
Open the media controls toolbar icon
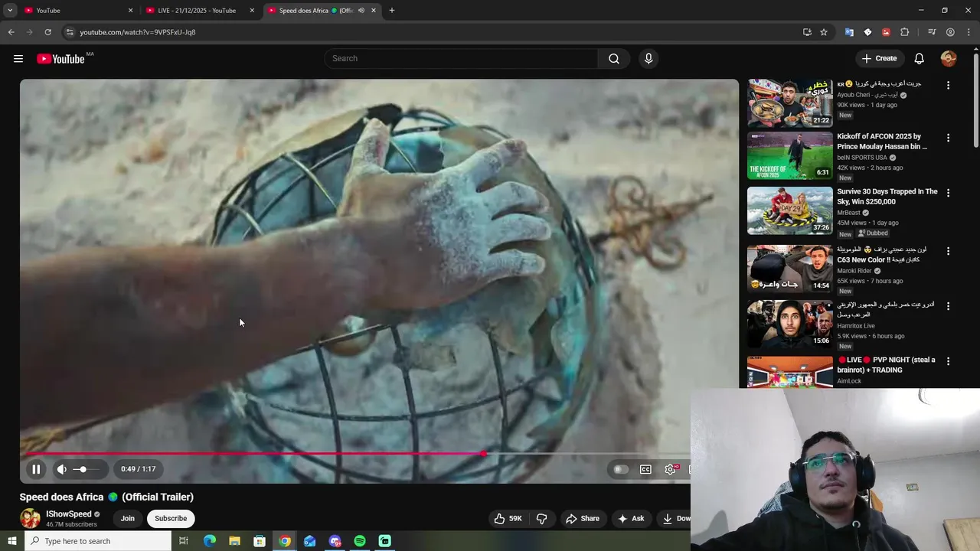coord(932,32)
